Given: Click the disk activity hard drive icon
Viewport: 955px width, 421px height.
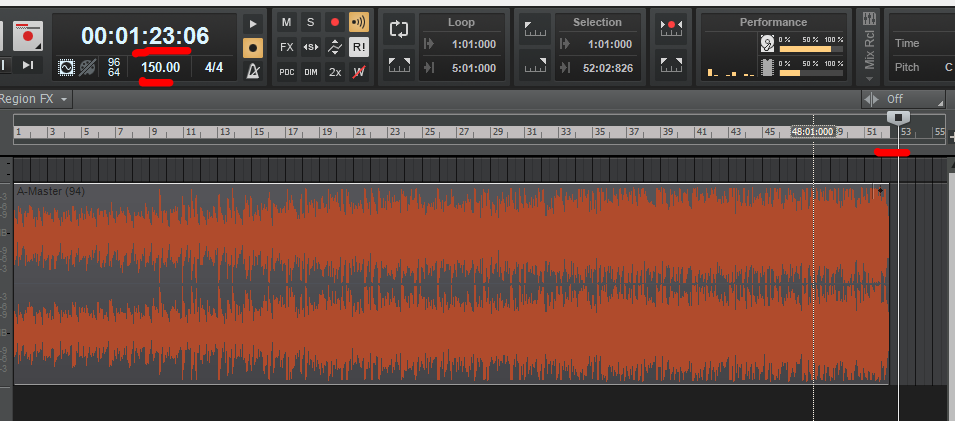Looking at the screenshot, I should (767, 44).
